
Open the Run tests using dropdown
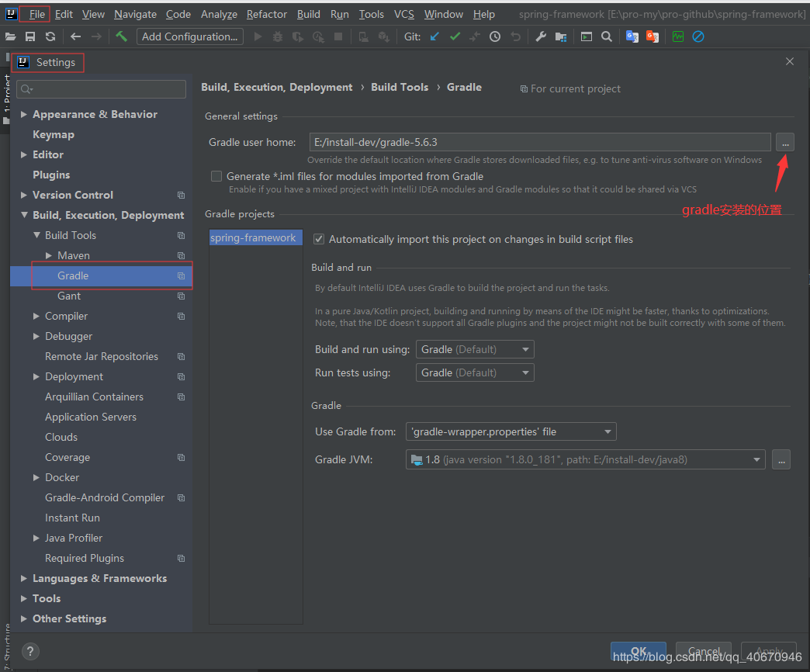pyautogui.click(x=475, y=373)
